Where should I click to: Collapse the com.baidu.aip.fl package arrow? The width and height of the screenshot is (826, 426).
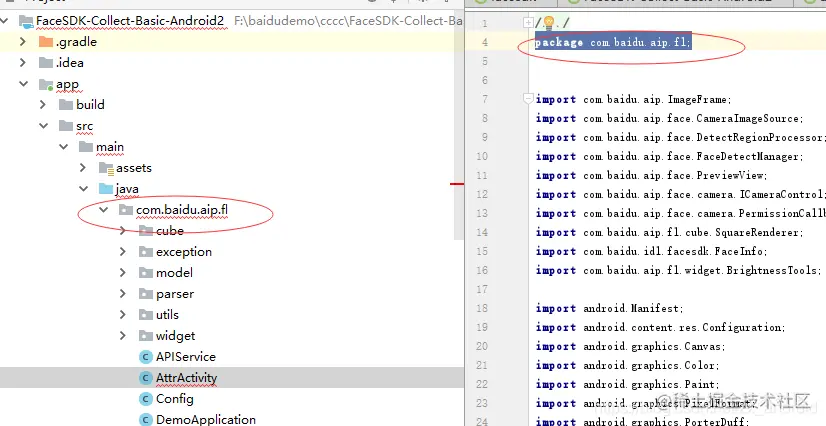[103, 210]
